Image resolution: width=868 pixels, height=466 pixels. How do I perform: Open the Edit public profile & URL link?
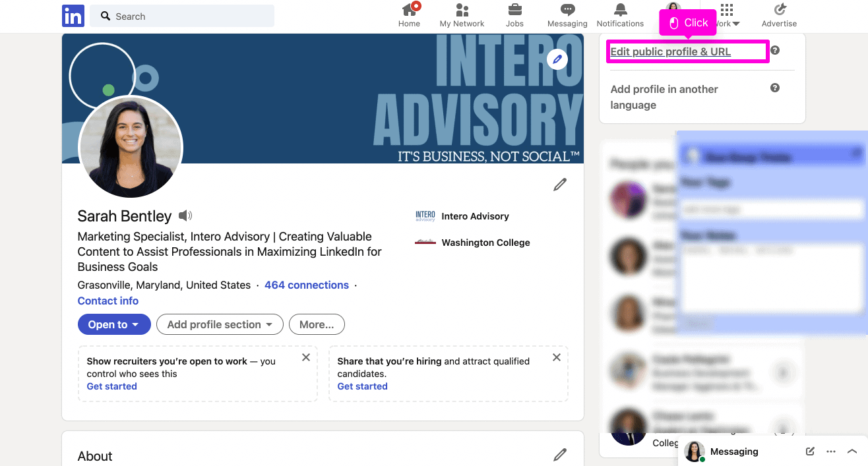(x=671, y=51)
